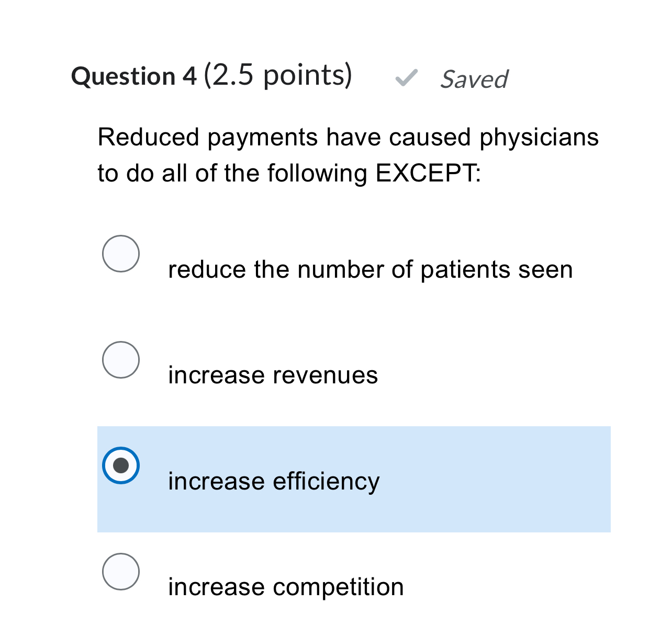
Task: Choose the "increase revenues" radio button
Action: pos(121,360)
